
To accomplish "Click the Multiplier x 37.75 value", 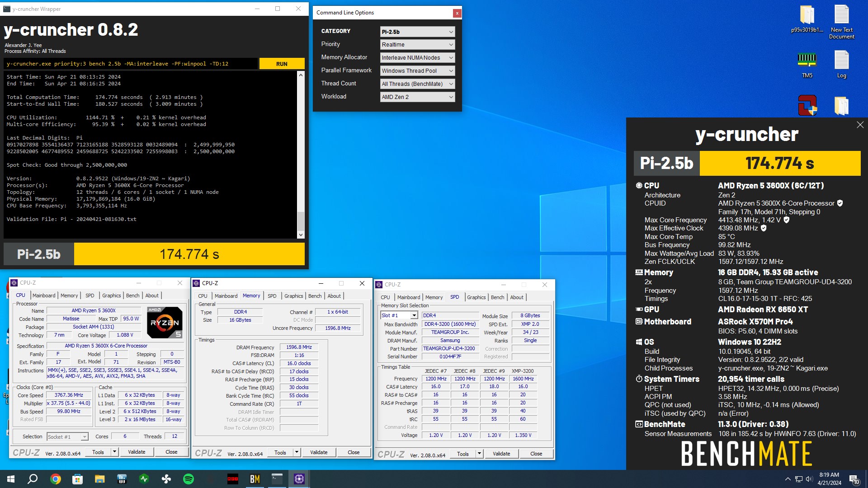I will pyautogui.click(x=69, y=404).
